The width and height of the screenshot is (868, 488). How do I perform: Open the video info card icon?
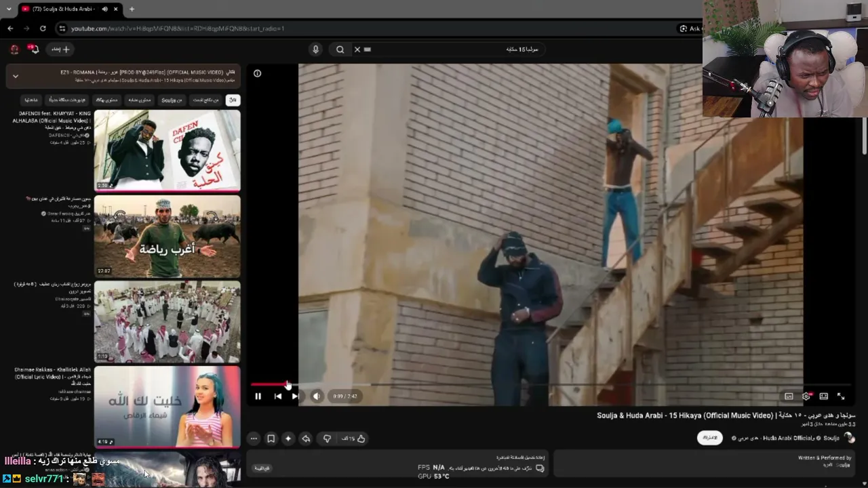point(257,73)
